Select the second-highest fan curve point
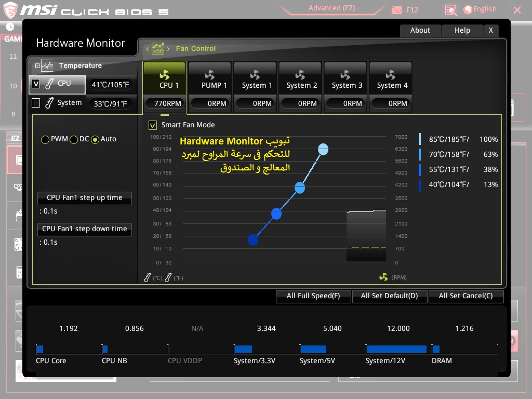The width and height of the screenshot is (532, 399). 300,188
